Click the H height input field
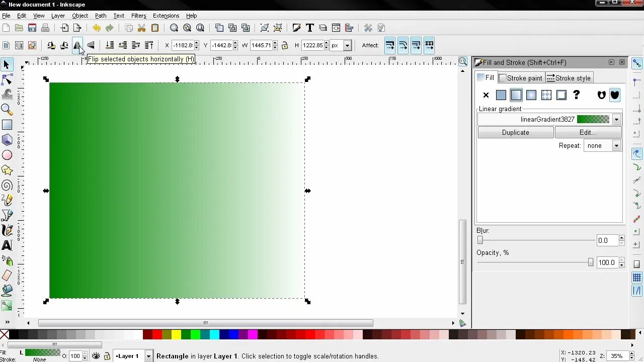This screenshot has width=644, height=362. (x=312, y=45)
